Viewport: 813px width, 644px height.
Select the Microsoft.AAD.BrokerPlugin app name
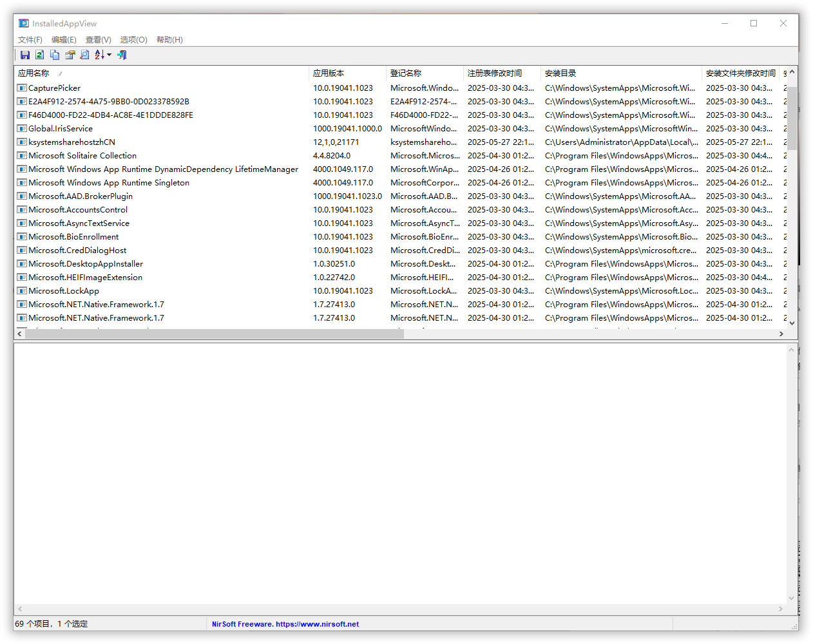(81, 196)
